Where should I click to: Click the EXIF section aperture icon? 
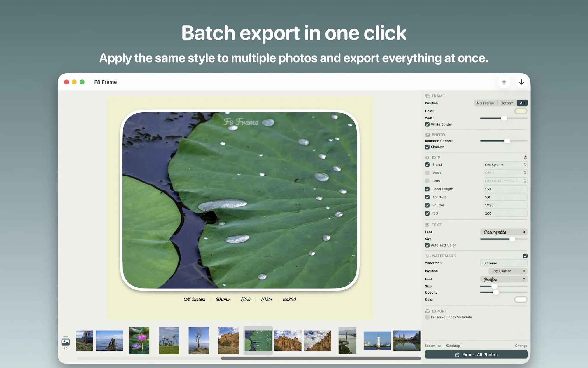[x=427, y=157]
